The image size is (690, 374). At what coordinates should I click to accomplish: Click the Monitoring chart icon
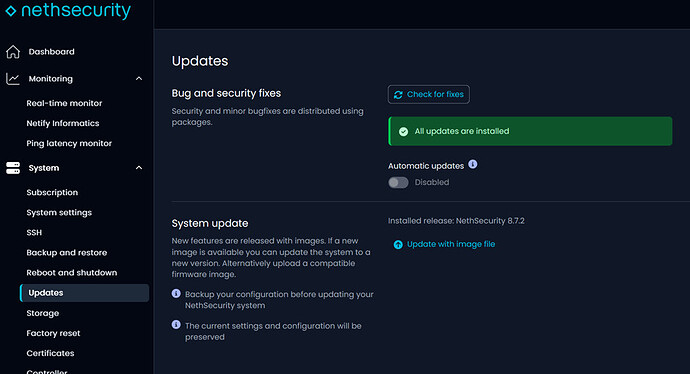pyautogui.click(x=13, y=79)
